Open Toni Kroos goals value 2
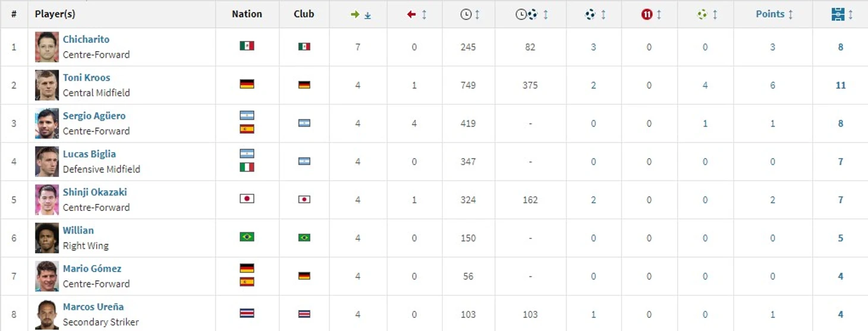The image size is (868, 331). pos(593,85)
